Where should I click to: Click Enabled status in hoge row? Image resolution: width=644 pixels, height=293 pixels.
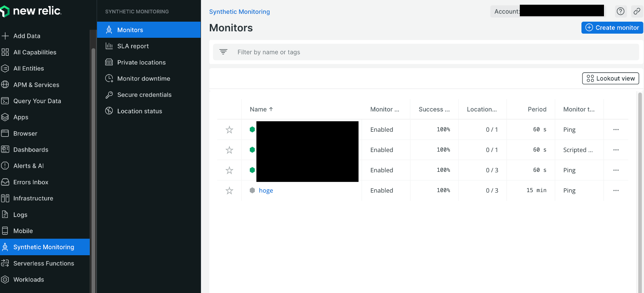(382, 191)
